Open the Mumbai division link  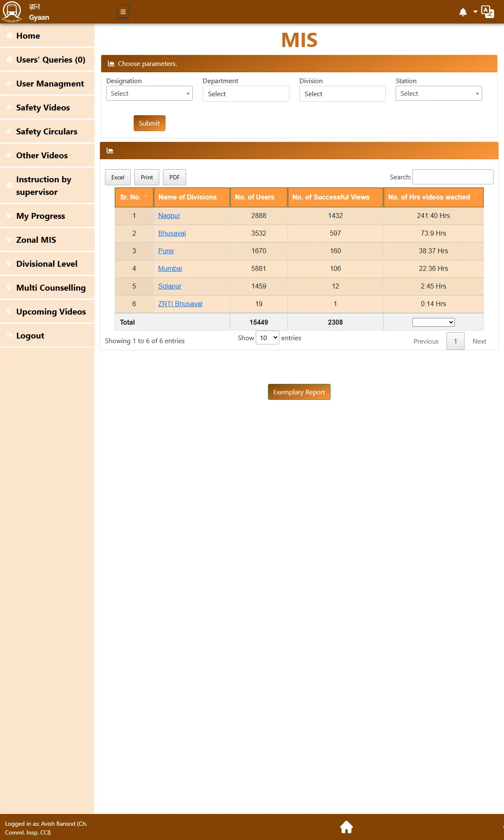click(170, 268)
